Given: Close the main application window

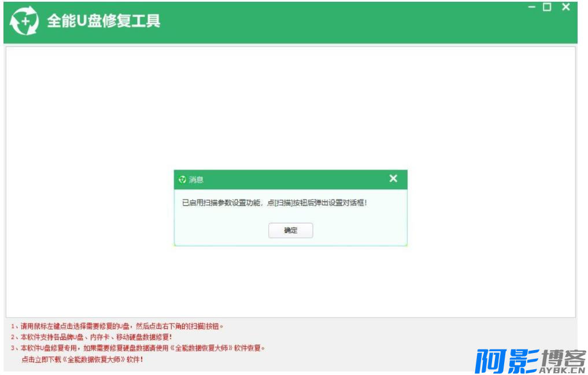Looking at the screenshot, I should [x=565, y=8].
